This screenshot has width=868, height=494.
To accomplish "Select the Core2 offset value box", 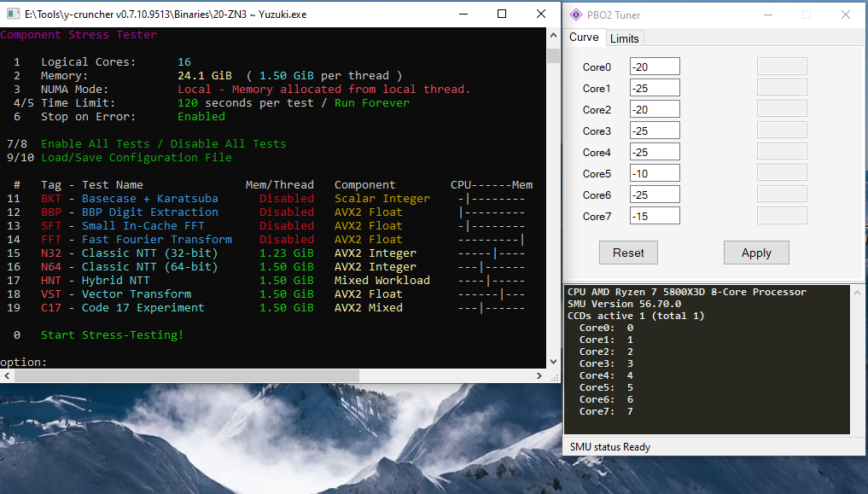I will (x=655, y=109).
